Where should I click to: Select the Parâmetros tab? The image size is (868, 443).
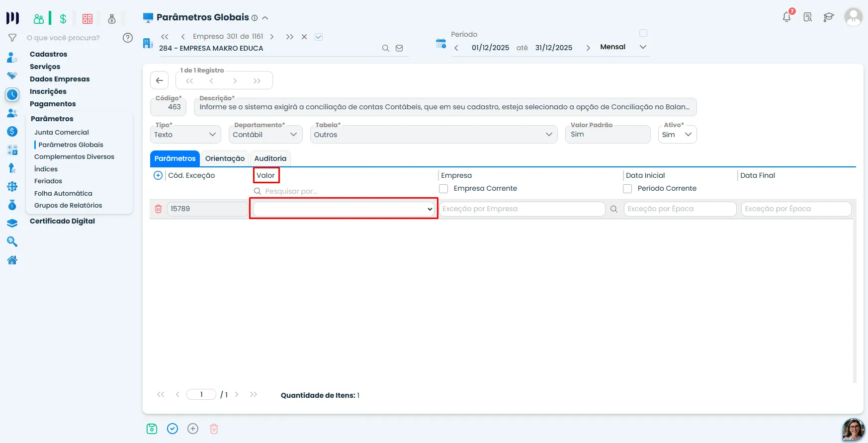coord(175,158)
